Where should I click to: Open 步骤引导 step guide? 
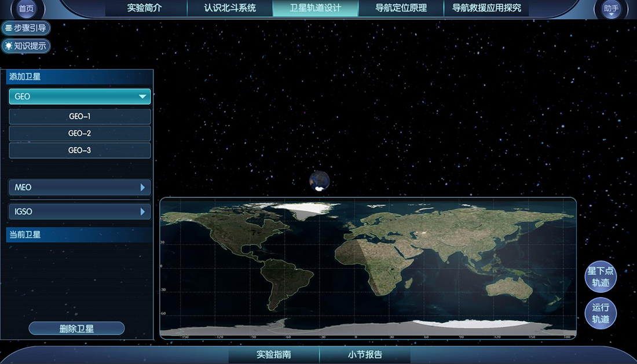click(x=25, y=28)
